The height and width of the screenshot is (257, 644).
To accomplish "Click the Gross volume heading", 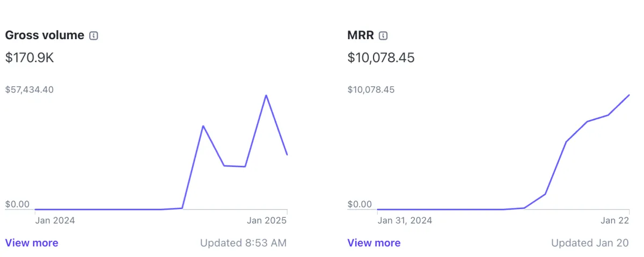I will tap(45, 35).
